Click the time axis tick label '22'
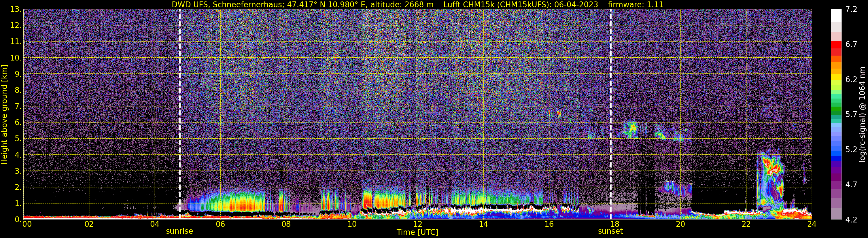This screenshot has height=238, width=868. click(746, 224)
